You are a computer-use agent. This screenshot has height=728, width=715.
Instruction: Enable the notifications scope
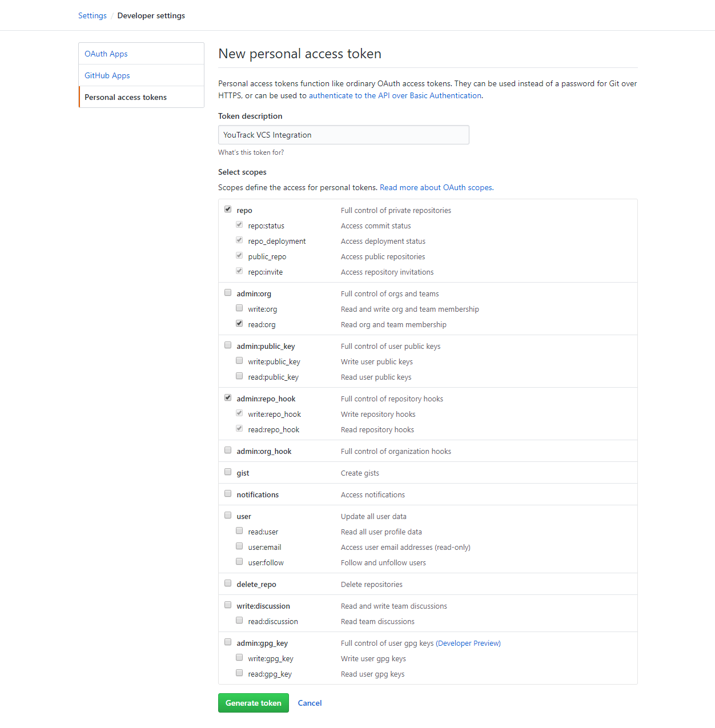228,493
